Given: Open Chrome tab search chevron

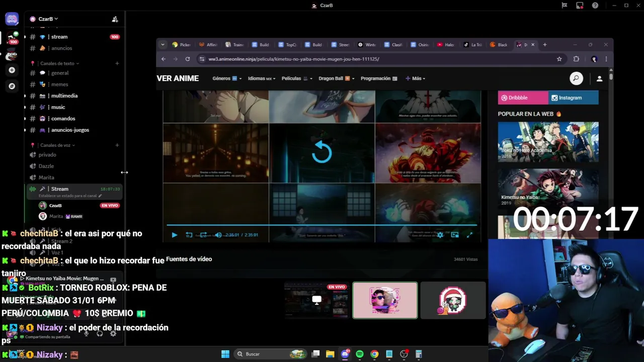Looking at the screenshot, I should coord(163,45).
